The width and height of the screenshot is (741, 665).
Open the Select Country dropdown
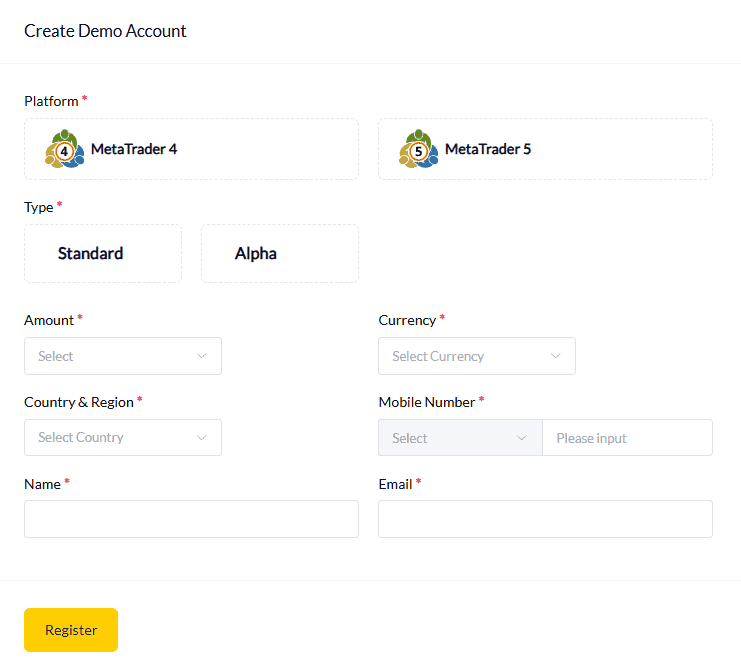tap(123, 438)
